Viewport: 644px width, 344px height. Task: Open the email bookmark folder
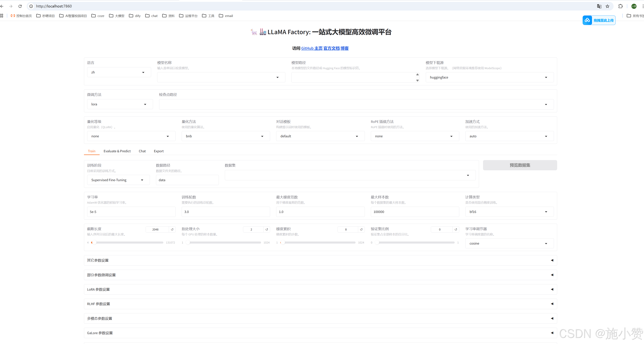tap(226, 16)
